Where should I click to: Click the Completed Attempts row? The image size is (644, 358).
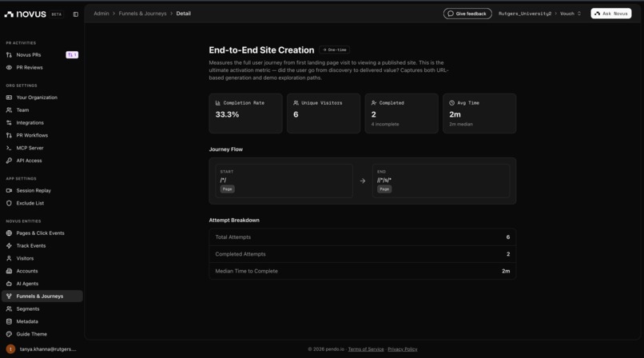(x=362, y=254)
